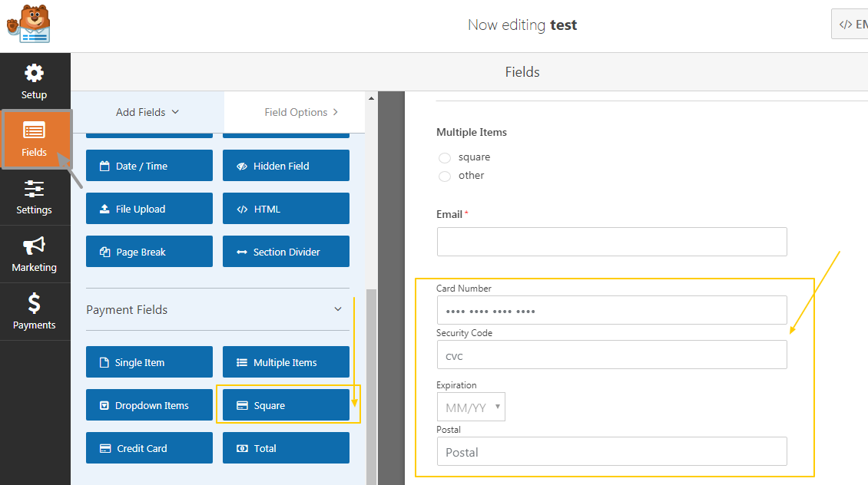Insert a Page Break field
868x485 pixels.
149,251
